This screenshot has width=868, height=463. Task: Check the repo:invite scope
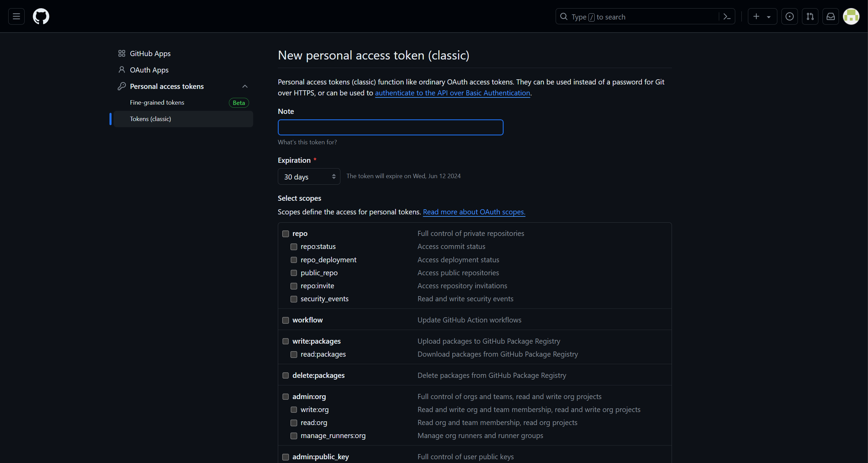point(294,286)
